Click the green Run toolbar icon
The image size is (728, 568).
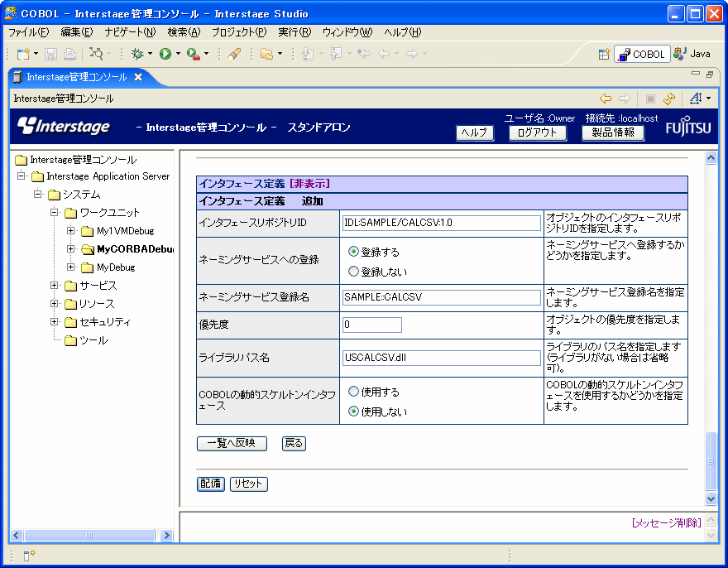click(x=165, y=54)
